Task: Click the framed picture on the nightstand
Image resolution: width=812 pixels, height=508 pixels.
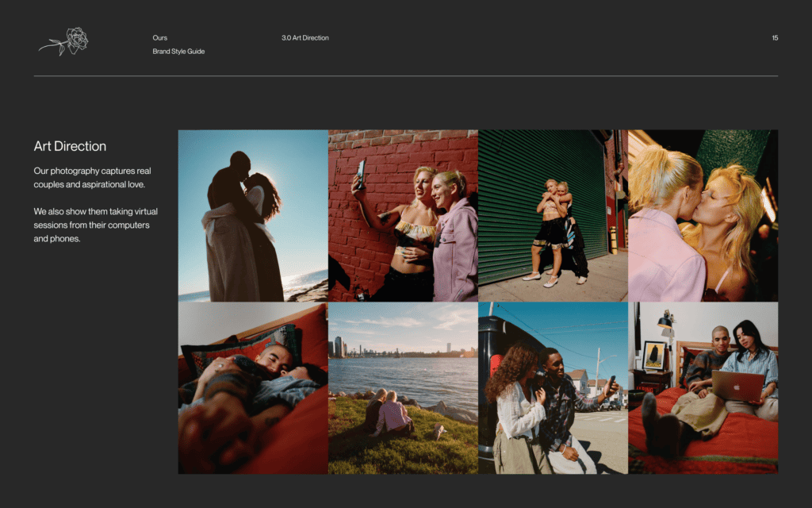Action: click(x=654, y=355)
